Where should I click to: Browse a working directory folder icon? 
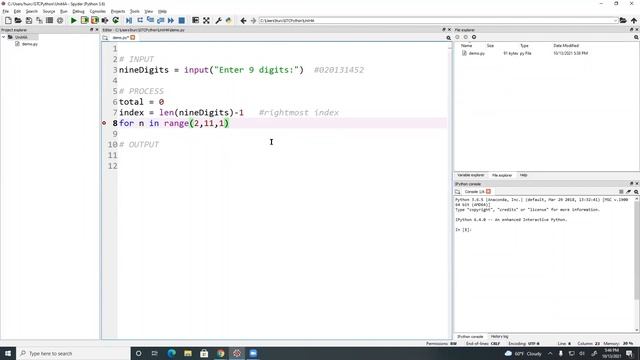(623, 20)
